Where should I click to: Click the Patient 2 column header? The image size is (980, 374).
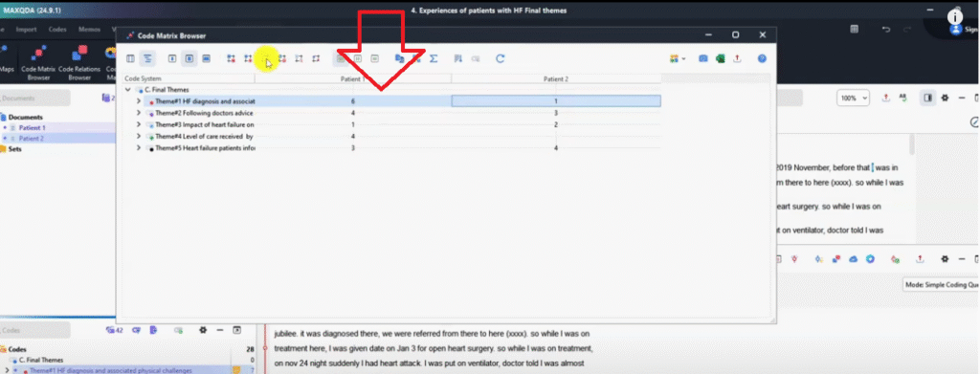coord(556,78)
